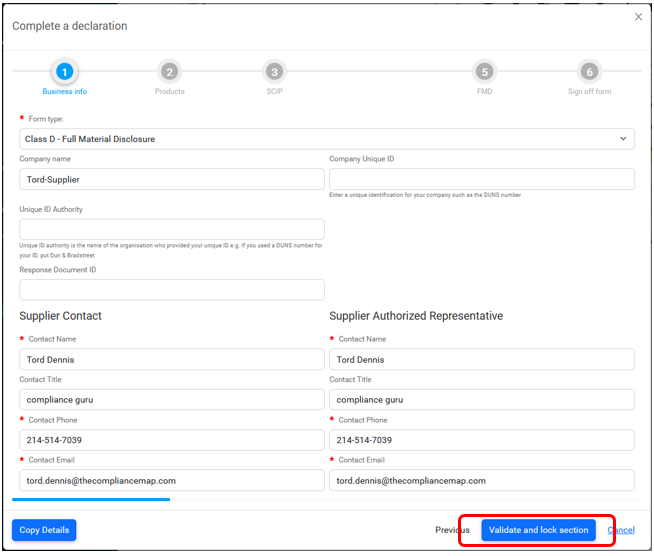The image size is (654, 556).
Task: Close the declaration dialog with X
Action: 639,17
